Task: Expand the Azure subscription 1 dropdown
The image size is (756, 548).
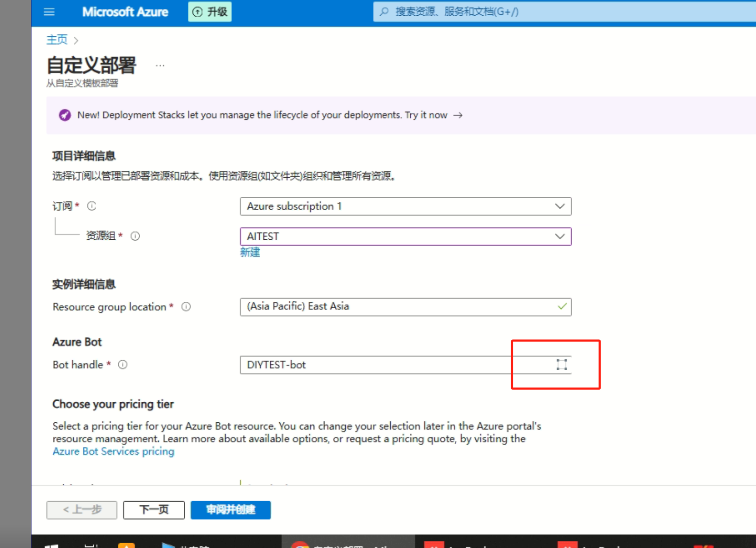Action: pos(405,207)
